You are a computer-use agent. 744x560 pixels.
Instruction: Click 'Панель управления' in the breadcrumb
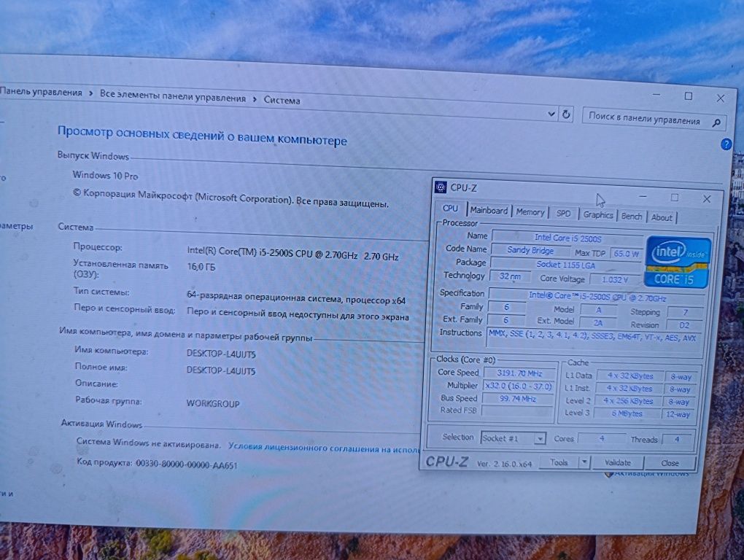point(42,92)
